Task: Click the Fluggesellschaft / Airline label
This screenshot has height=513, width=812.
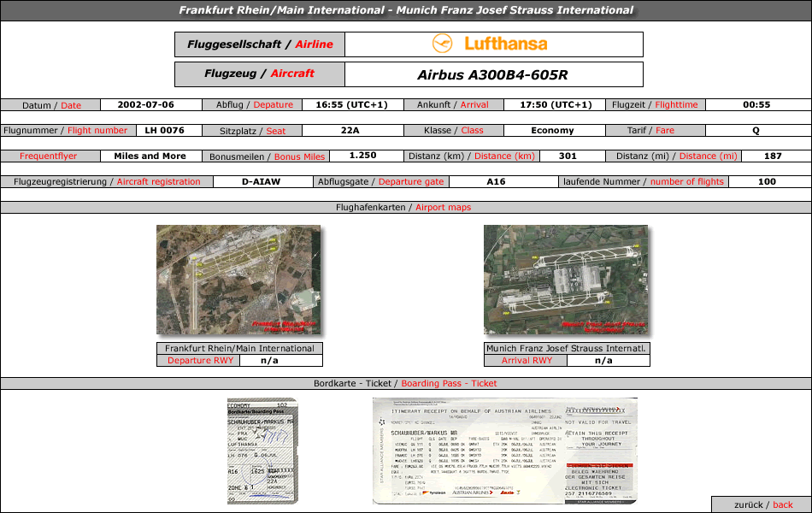Action: [260, 44]
